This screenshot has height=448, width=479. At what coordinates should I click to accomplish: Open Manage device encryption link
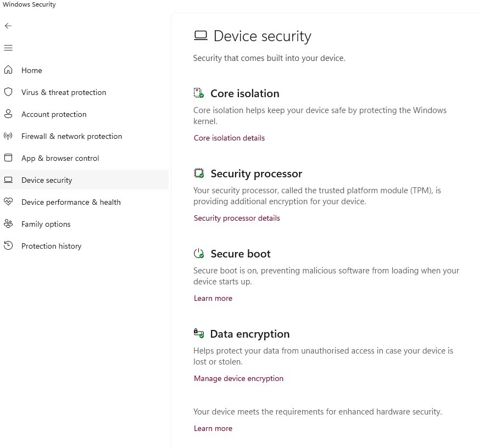238,379
